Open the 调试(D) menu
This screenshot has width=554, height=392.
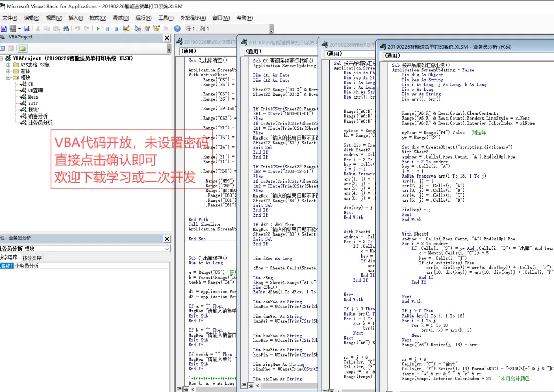121,18
